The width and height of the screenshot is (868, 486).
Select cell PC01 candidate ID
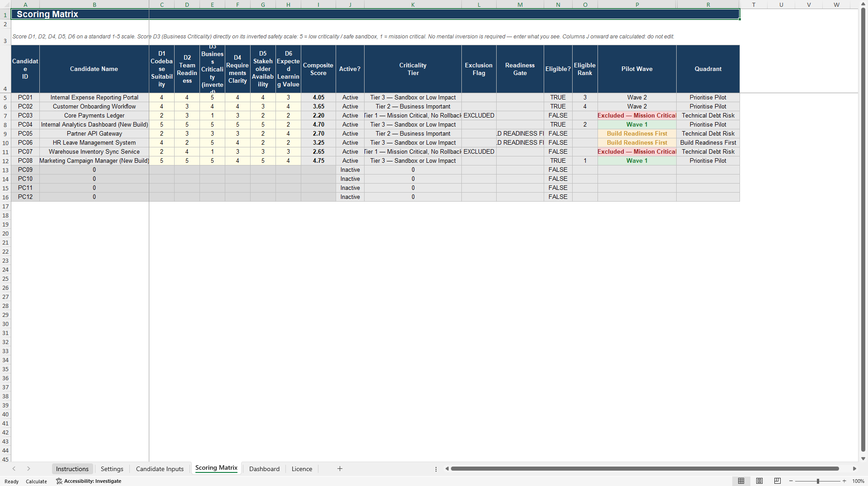click(25, 97)
